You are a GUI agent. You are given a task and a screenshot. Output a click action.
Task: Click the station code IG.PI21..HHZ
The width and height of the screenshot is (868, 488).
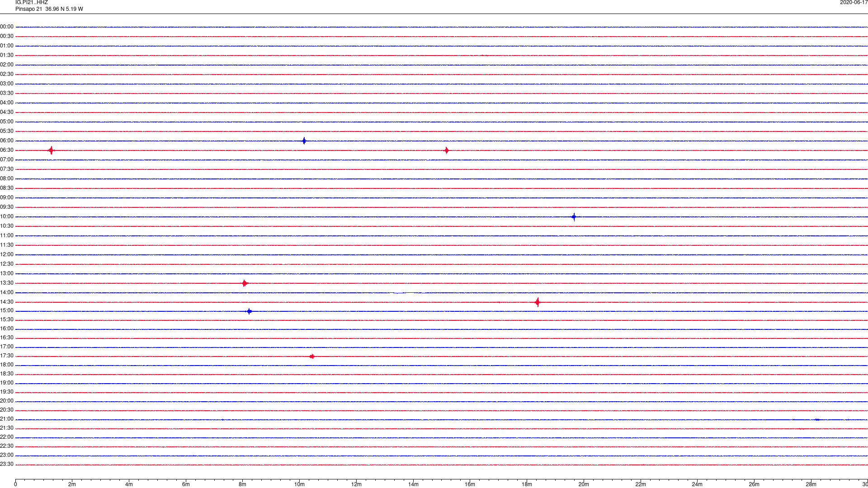tap(32, 3)
